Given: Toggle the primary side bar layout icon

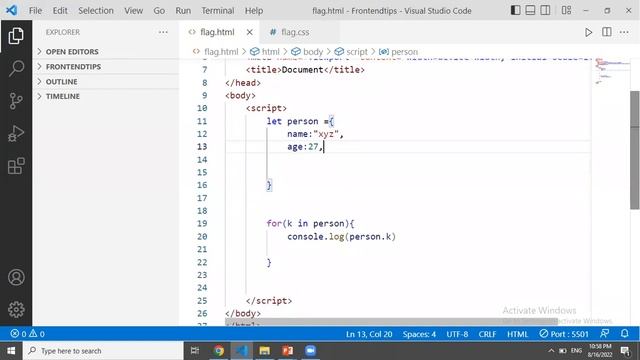Looking at the screenshot, I should [x=516, y=10].
